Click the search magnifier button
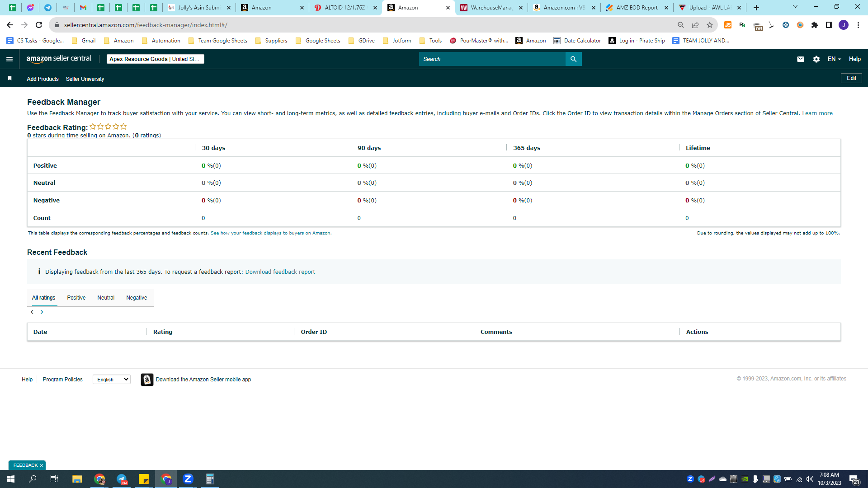The image size is (868, 488). pyautogui.click(x=573, y=59)
